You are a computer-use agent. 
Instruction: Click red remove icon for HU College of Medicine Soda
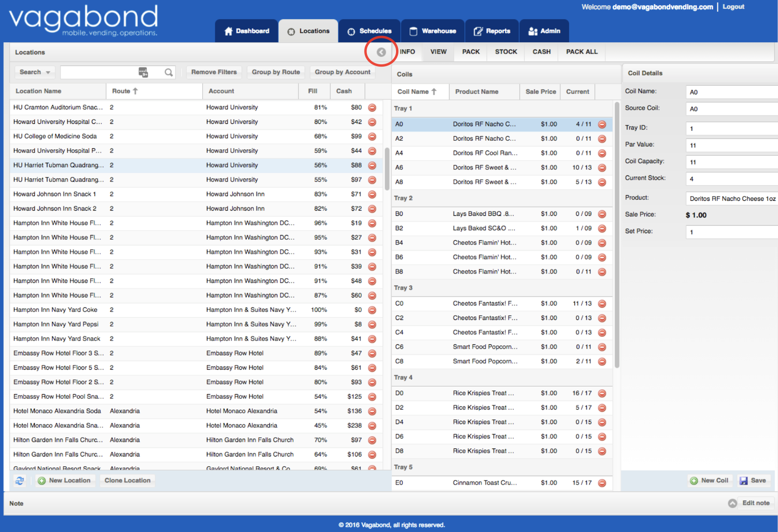click(x=372, y=137)
